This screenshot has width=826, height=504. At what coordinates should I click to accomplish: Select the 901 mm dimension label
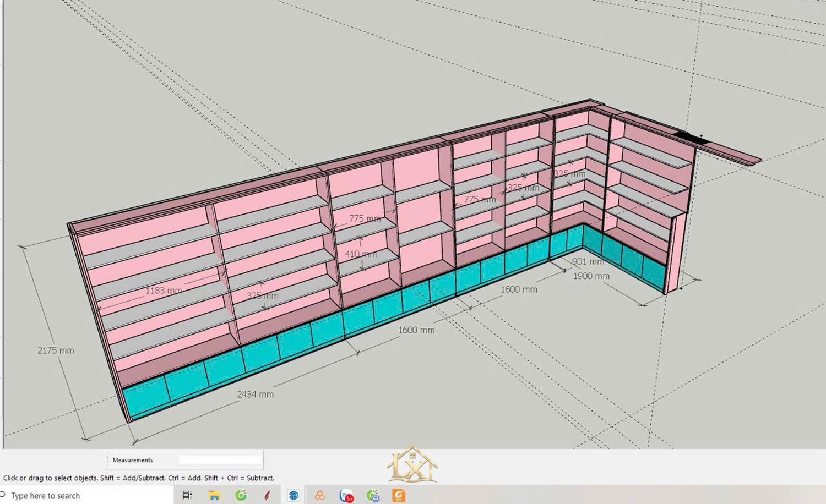coord(588,261)
